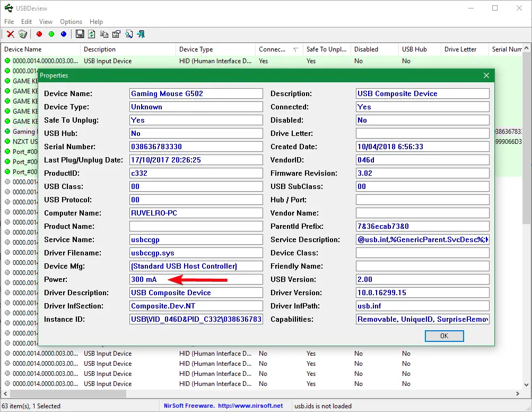Open the Options menu

(x=71, y=22)
